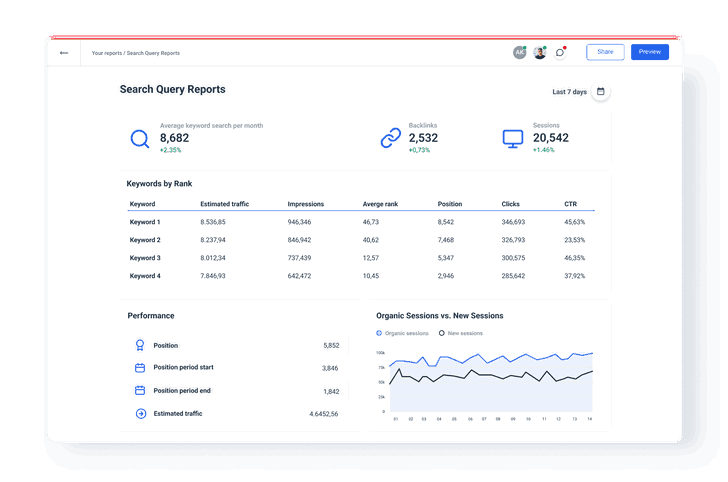
Task: Open the Last 7 days date range
Action: [x=569, y=92]
